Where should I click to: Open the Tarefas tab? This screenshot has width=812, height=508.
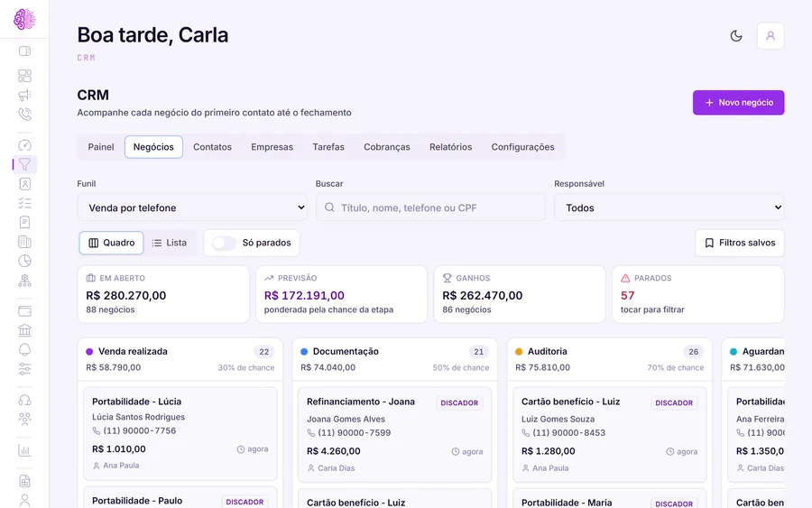[328, 147]
